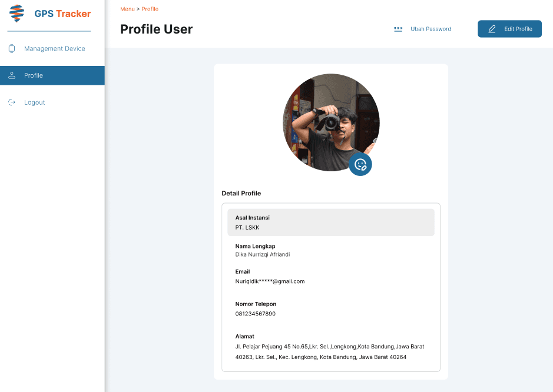Viewport: 553px width, 392px height.
Task: Click the three-dot password icon
Action: click(x=398, y=29)
